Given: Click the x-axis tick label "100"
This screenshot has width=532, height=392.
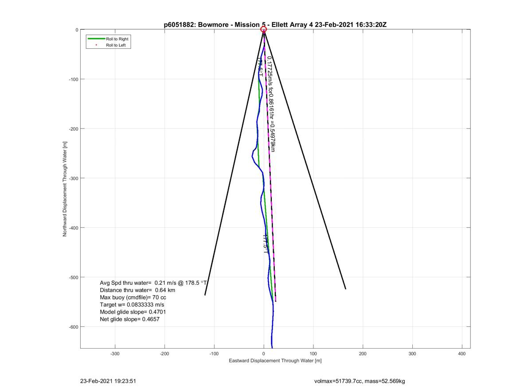Looking at the screenshot, I should point(313,353).
